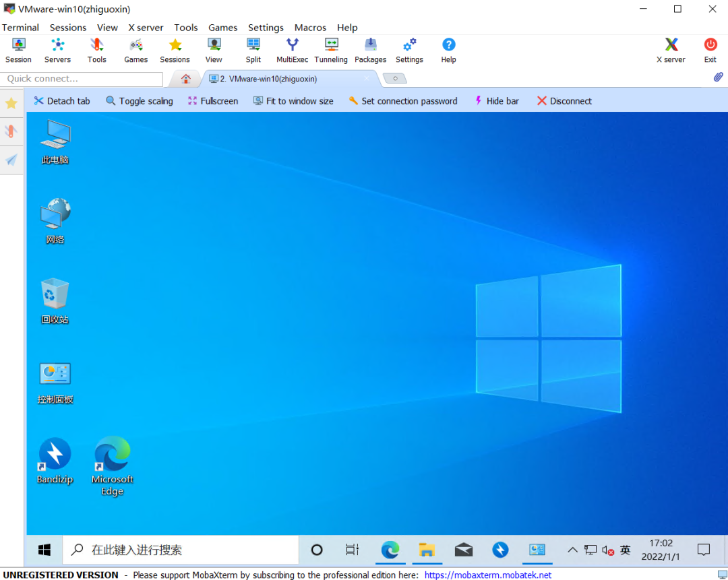
Task: Open a new tab with plus button
Action: 395,78
